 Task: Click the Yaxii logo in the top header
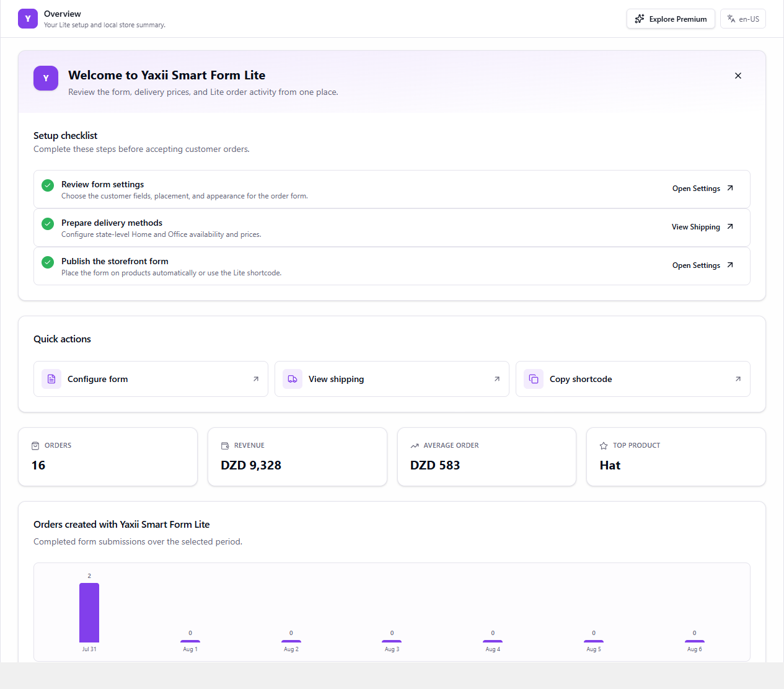coord(28,19)
